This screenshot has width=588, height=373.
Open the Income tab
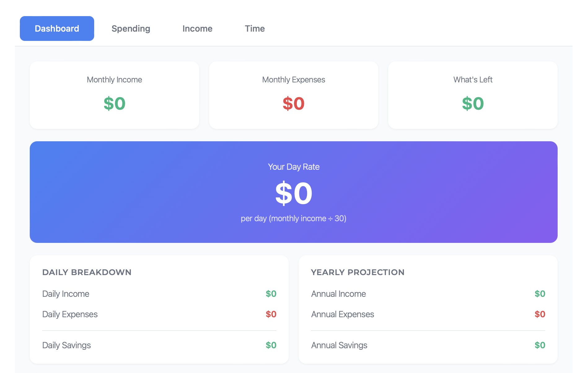[x=197, y=29]
